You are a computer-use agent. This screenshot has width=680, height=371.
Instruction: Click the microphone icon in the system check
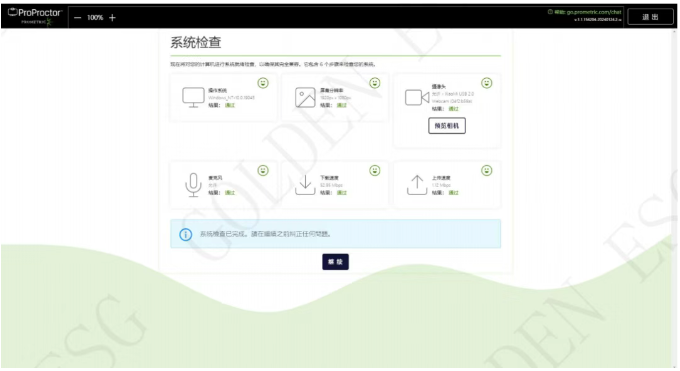pyautogui.click(x=193, y=185)
